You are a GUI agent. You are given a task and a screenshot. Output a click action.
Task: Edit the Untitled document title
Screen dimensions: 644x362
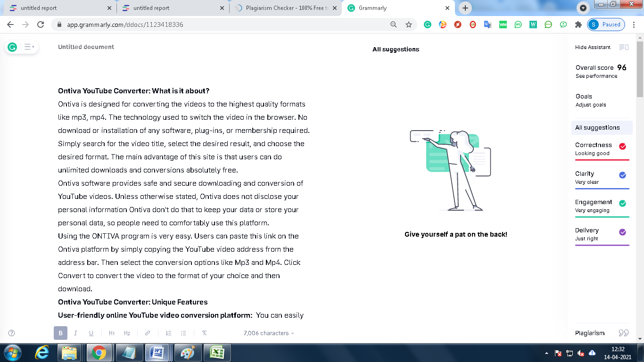coord(86,47)
